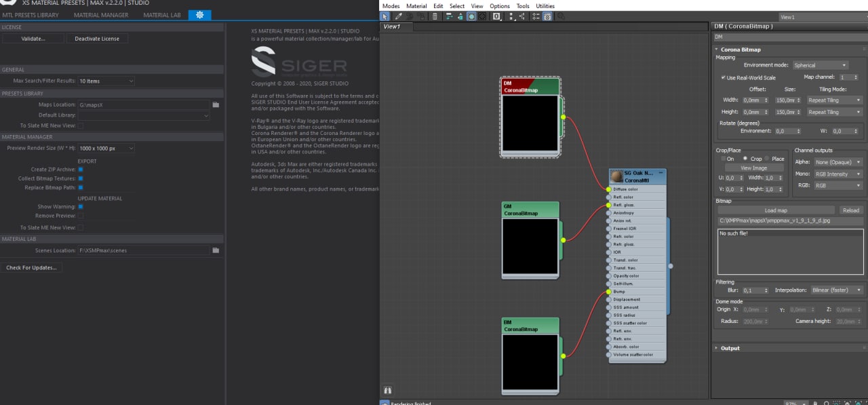This screenshot has height=405, width=868.
Task: Click the Bump input socket
Action: (608, 292)
